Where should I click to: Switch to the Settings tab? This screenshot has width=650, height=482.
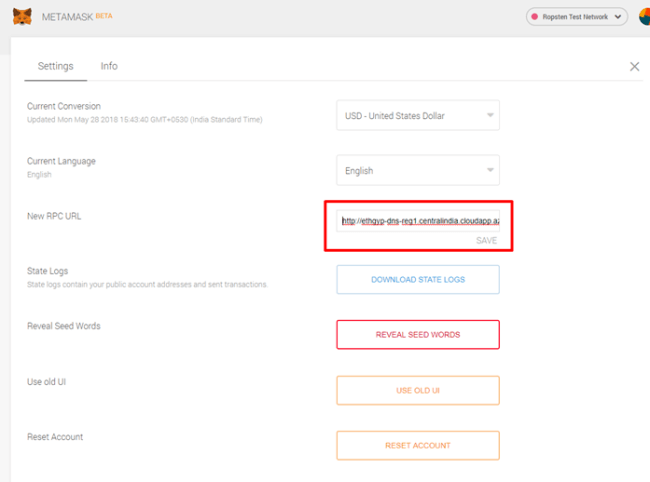[x=56, y=66]
